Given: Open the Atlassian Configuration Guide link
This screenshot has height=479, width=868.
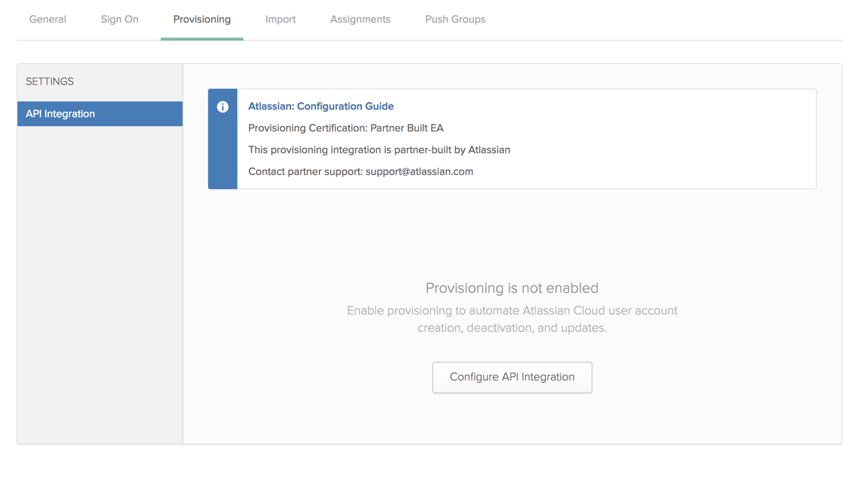Looking at the screenshot, I should [321, 107].
